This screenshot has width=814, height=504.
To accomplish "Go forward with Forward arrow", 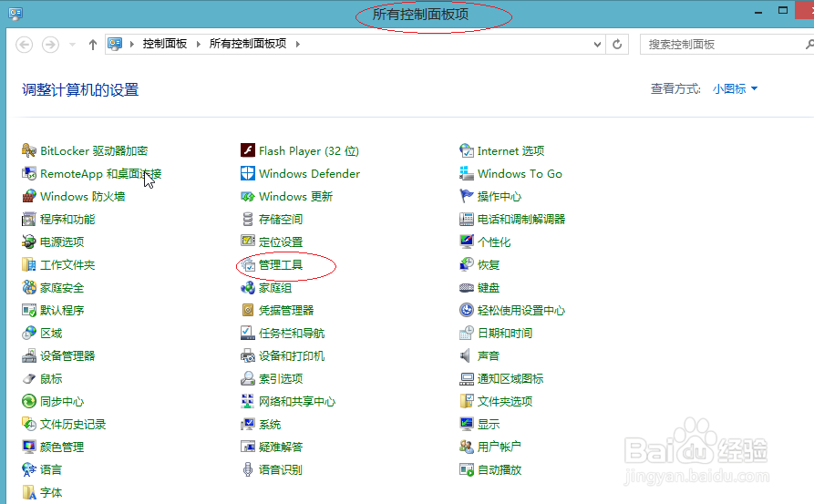I will click(x=50, y=44).
